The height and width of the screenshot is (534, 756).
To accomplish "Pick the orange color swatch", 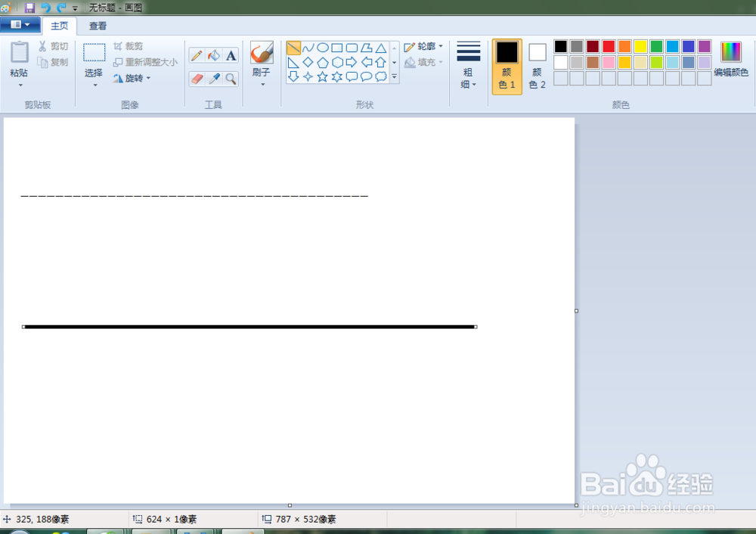I will [624, 46].
